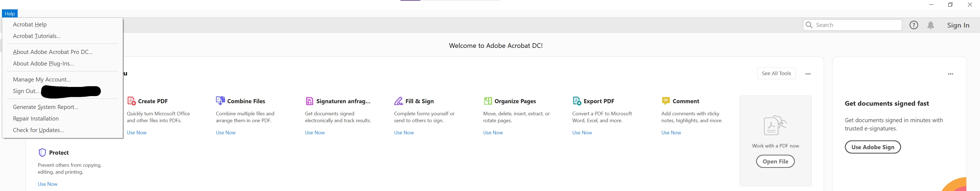Click Use Now under Organize Pages

pyautogui.click(x=493, y=133)
